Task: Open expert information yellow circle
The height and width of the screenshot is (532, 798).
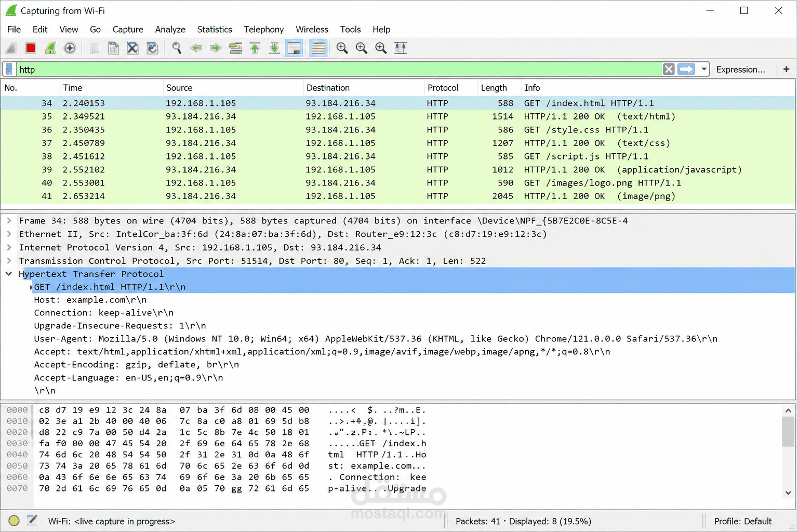Action: pos(14,521)
